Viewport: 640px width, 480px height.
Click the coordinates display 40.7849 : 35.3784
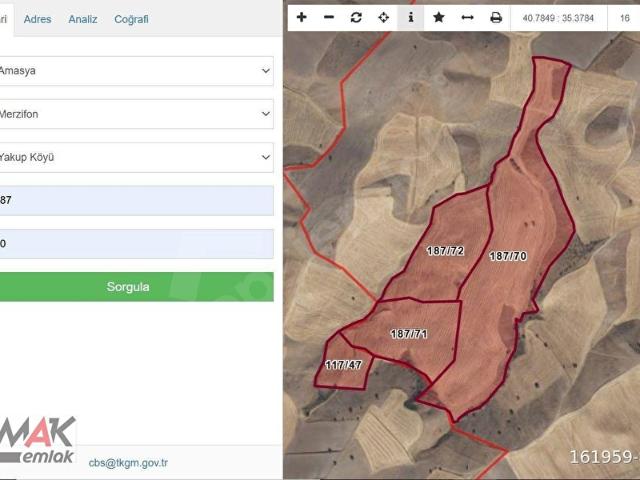[x=558, y=18]
